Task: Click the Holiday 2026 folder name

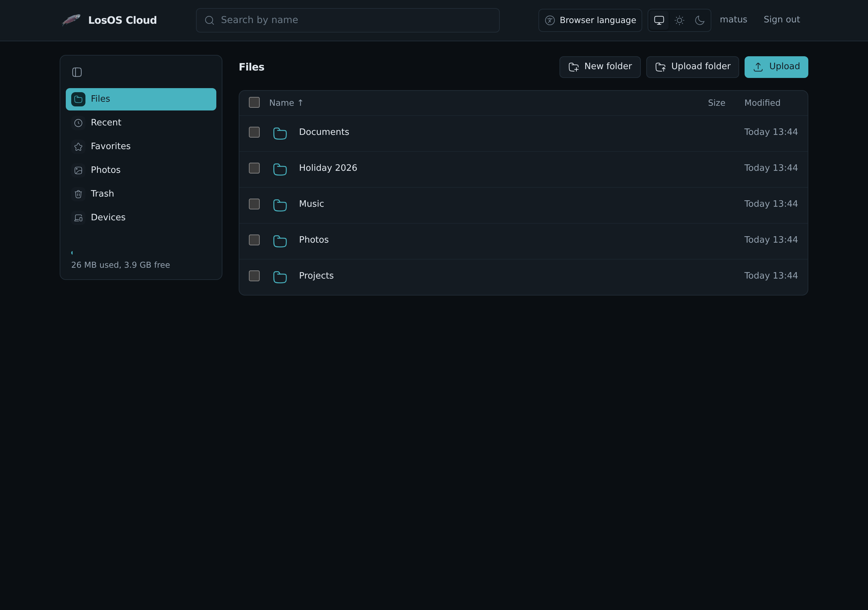Action: tap(328, 168)
